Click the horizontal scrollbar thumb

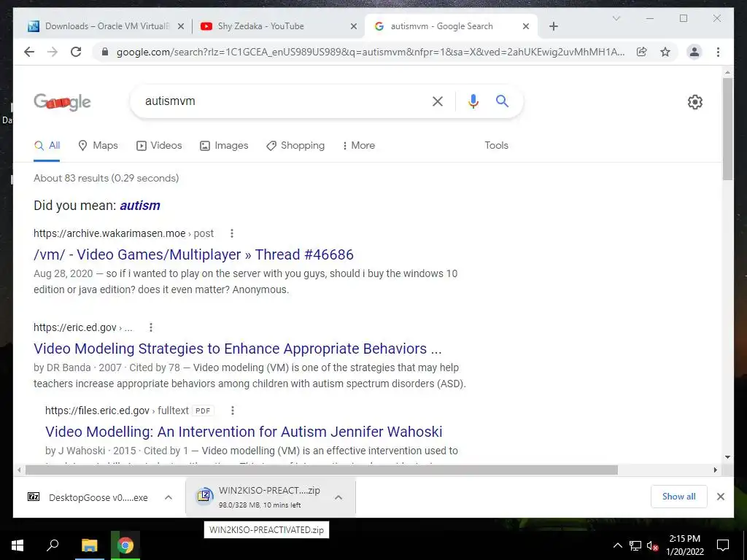click(322, 470)
